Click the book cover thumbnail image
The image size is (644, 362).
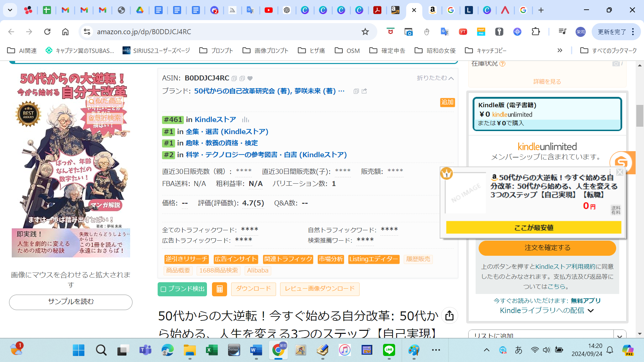pos(71,164)
